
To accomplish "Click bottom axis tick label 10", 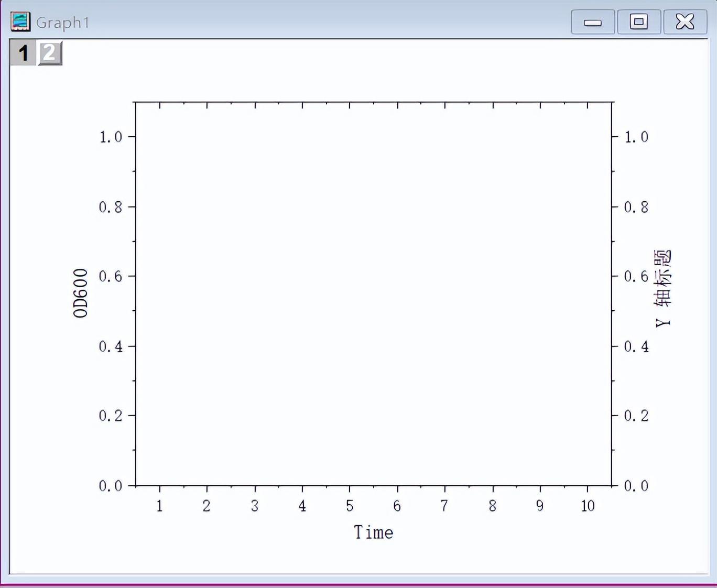I will point(588,506).
